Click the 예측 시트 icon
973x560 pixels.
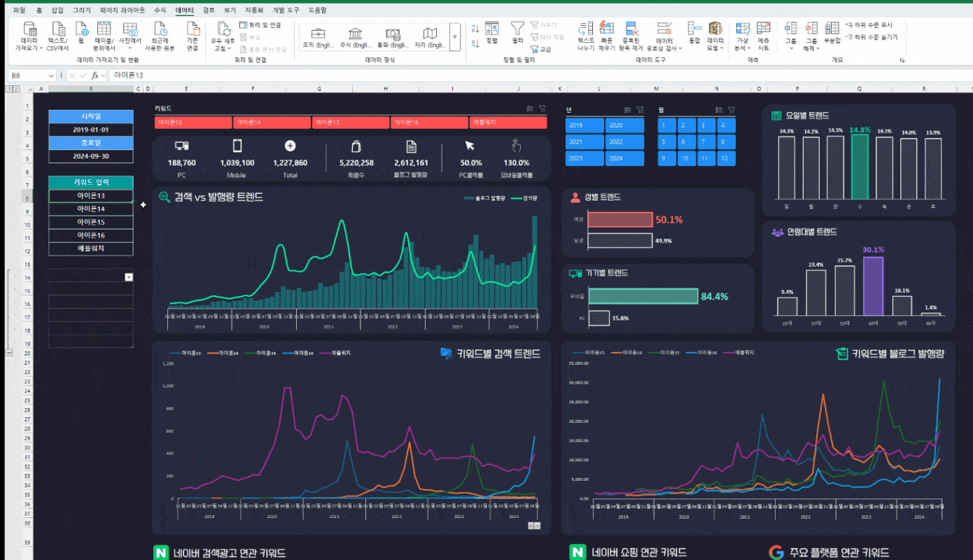tap(764, 29)
